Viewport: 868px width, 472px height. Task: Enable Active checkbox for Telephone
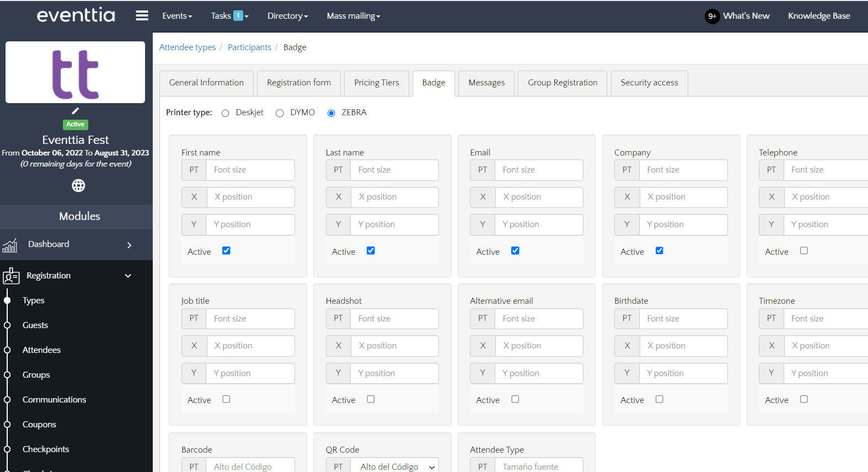pyautogui.click(x=803, y=251)
